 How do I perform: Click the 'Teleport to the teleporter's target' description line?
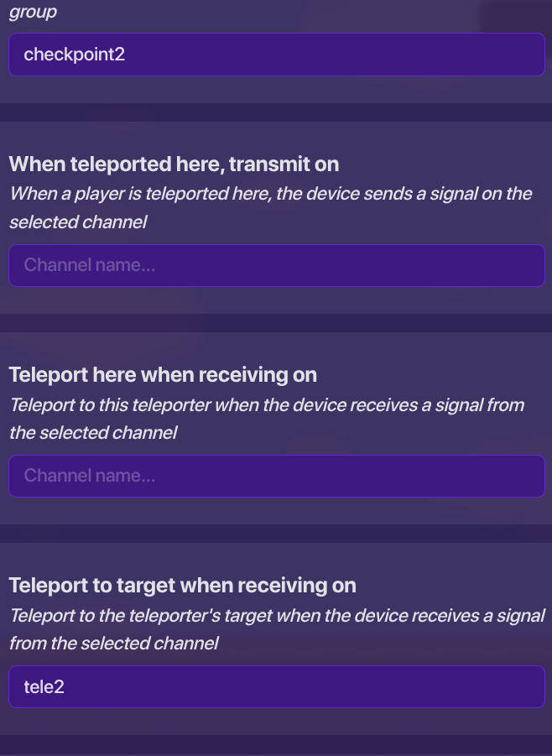pyautogui.click(x=277, y=616)
